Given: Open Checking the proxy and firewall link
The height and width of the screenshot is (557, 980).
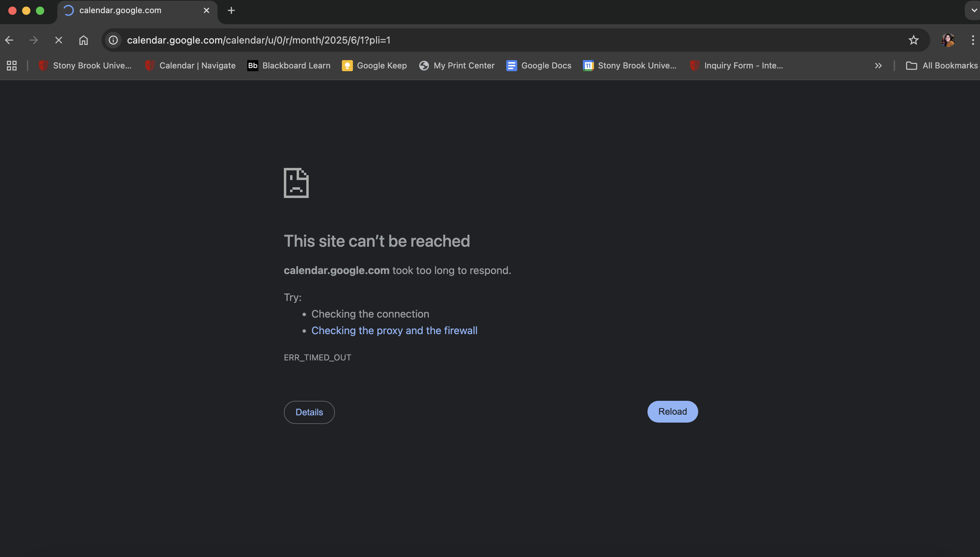Looking at the screenshot, I should (394, 331).
